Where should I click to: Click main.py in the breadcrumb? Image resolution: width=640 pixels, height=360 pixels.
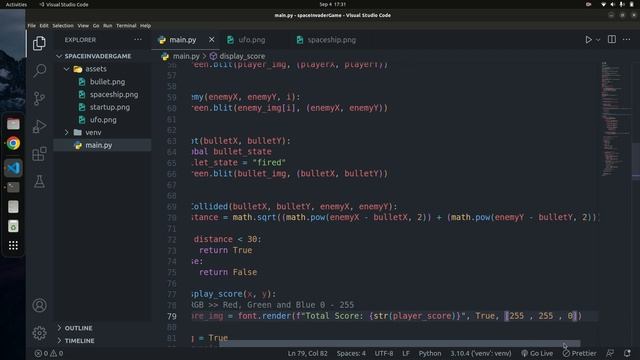point(186,56)
